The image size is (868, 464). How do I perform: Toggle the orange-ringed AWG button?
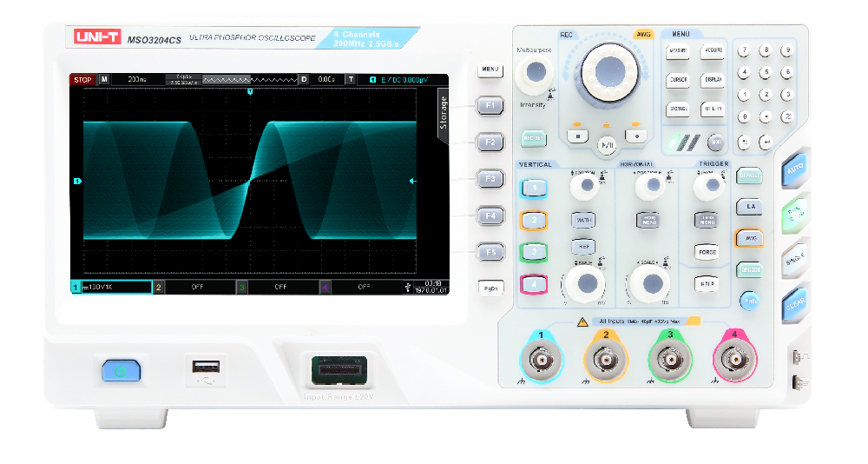click(750, 238)
